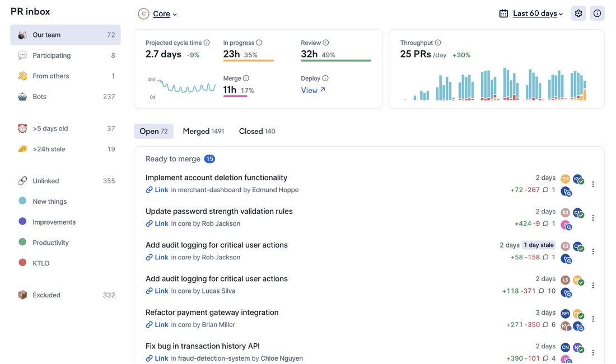Click the Projected cycle time info icon
This screenshot has width=616, height=364.
207,42
